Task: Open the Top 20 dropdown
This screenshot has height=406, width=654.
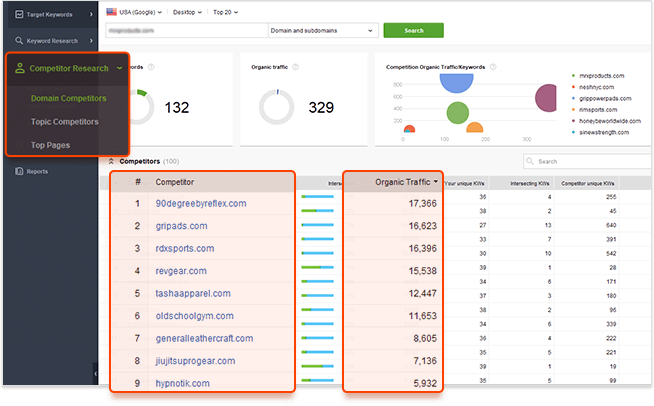Action: pos(225,12)
